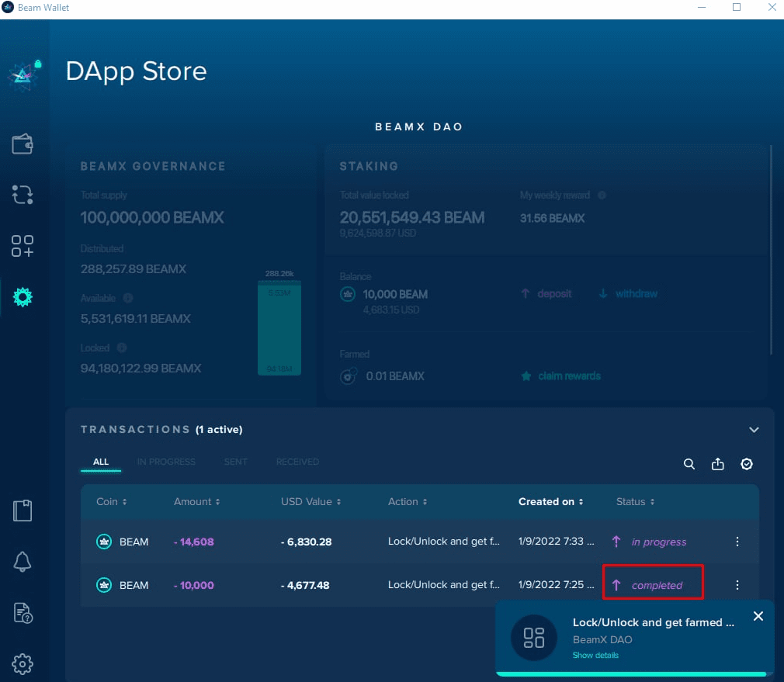The image size is (784, 682).
Task: Open menu for in progress transaction
Action: tap(737, 542)
